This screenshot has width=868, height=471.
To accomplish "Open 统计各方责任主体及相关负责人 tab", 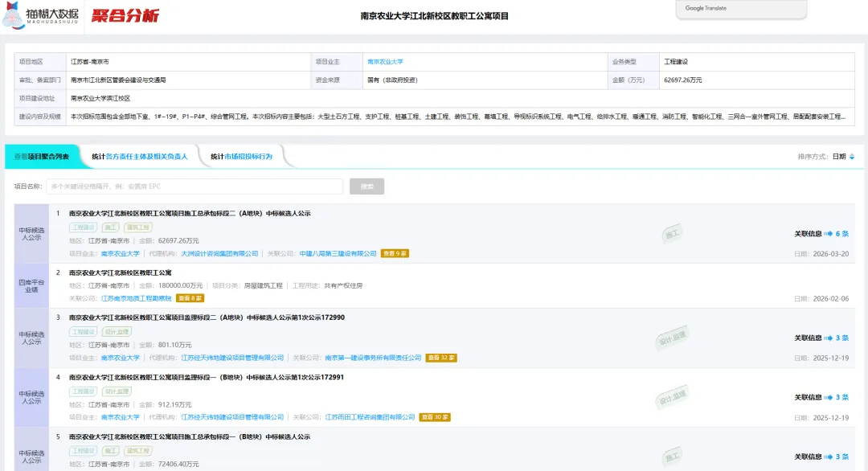I will 140,157.
